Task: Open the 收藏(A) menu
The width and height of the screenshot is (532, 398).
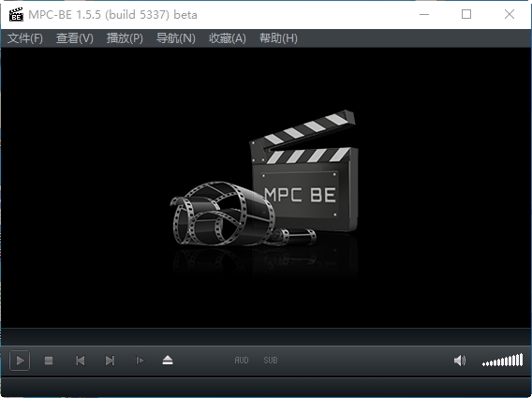Action: (228, 38)
